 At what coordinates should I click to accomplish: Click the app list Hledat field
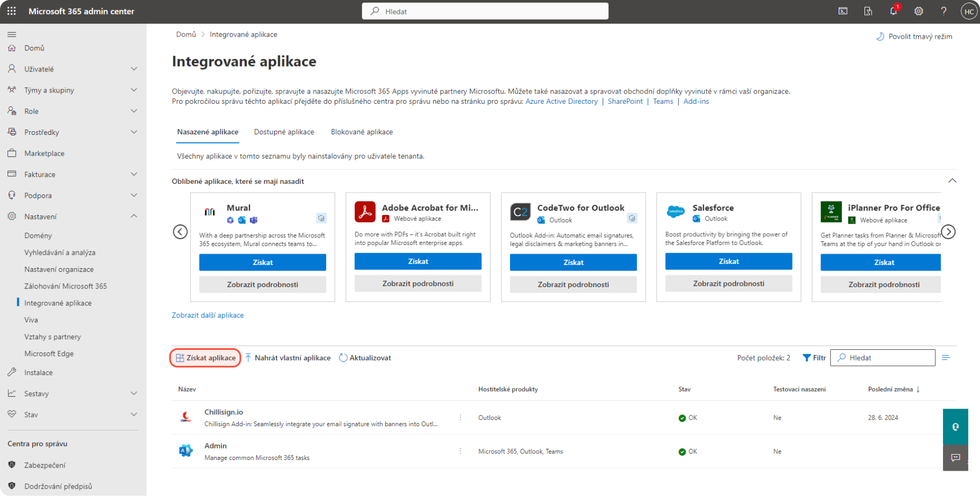coord(883,358)
